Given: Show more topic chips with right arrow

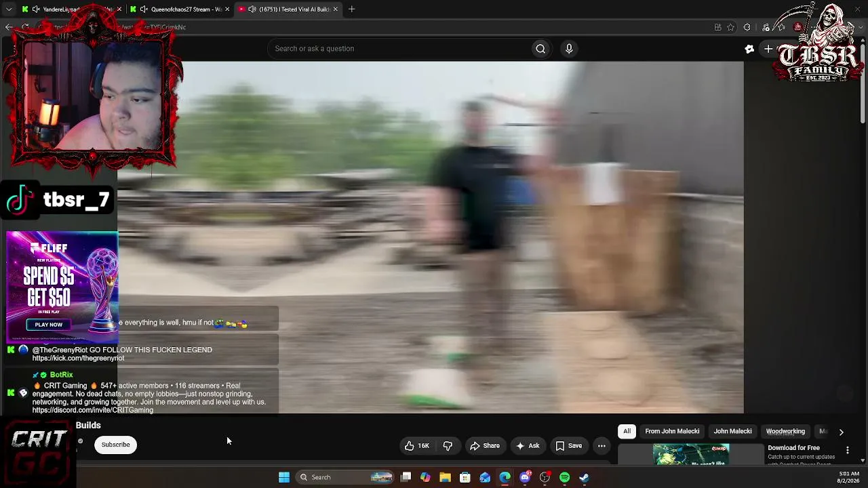Looking at the screenshot, I should point(841,432).
